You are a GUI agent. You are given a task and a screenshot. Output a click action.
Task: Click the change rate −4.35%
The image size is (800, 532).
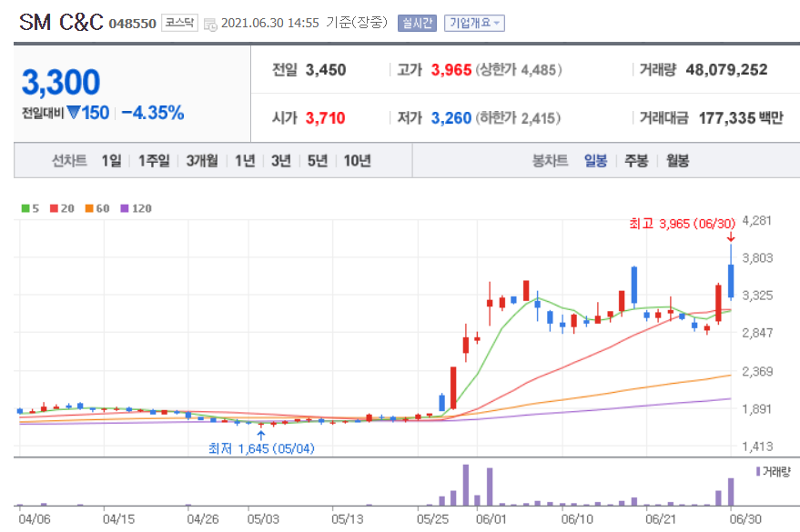click(153, 113)
